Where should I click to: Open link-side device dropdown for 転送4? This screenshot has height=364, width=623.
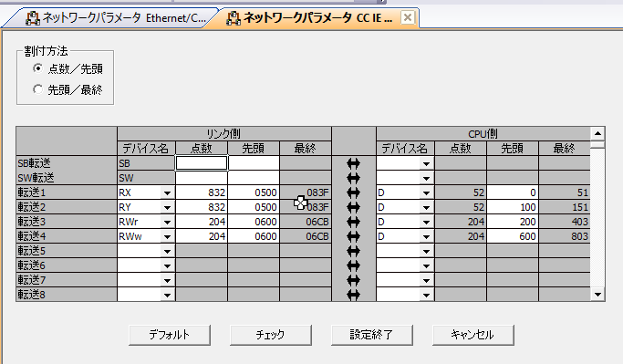167,236
